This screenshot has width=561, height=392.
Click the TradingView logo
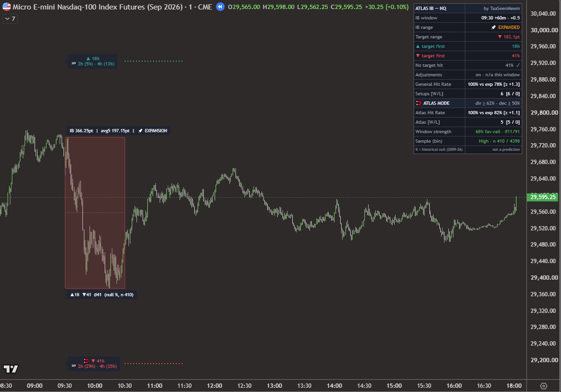(11, 369)
